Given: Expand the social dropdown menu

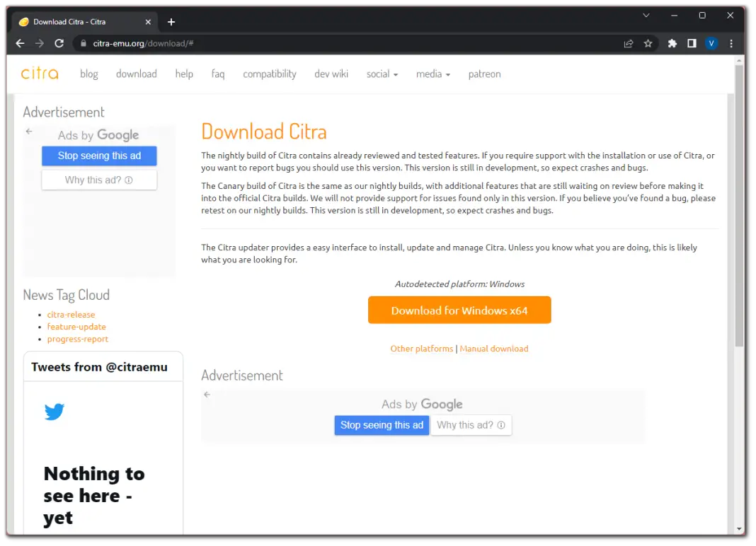Looking at the screenshot, I should point(382,74).
